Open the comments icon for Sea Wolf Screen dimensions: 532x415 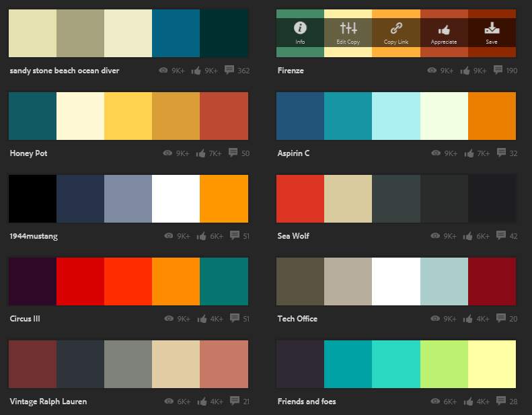coord(501,235)
